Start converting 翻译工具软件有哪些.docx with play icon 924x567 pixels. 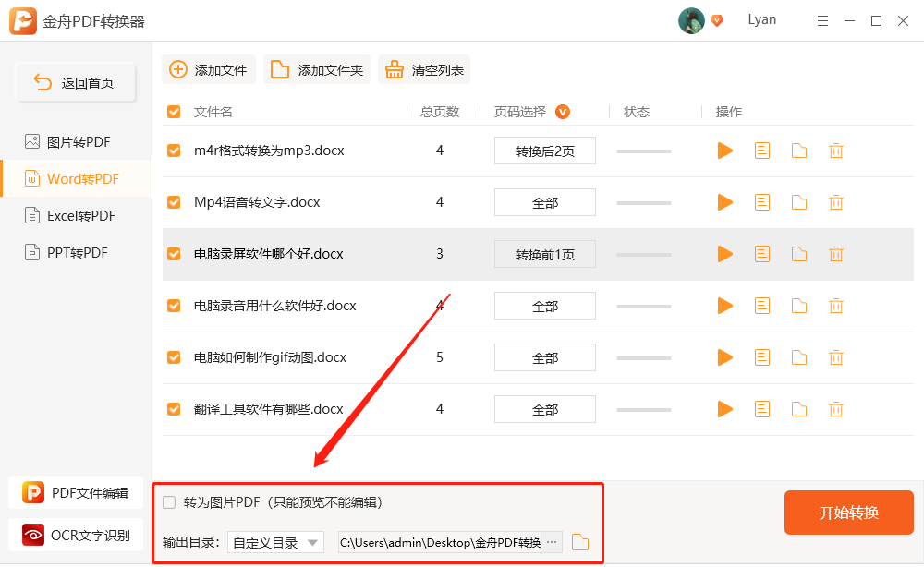724,409
